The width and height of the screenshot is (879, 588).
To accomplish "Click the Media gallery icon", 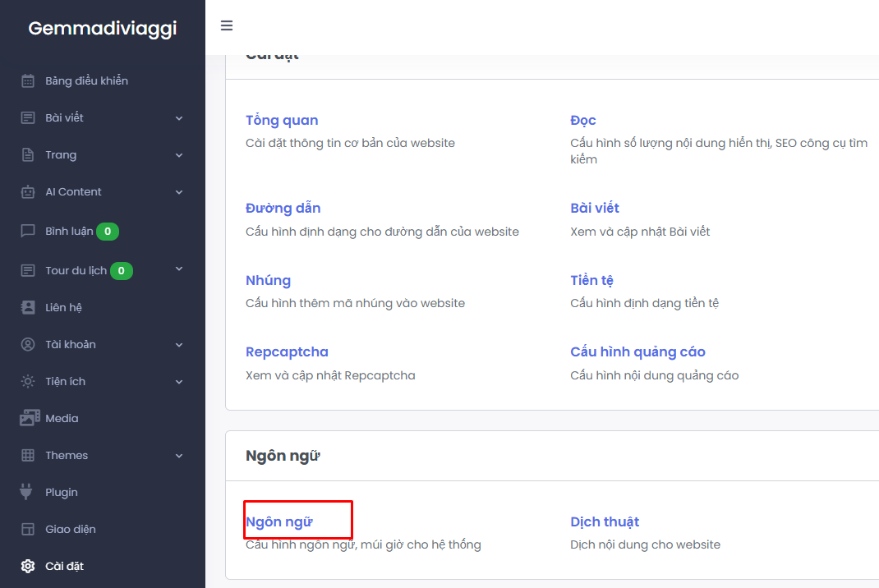I will click(x=30, y=418).
